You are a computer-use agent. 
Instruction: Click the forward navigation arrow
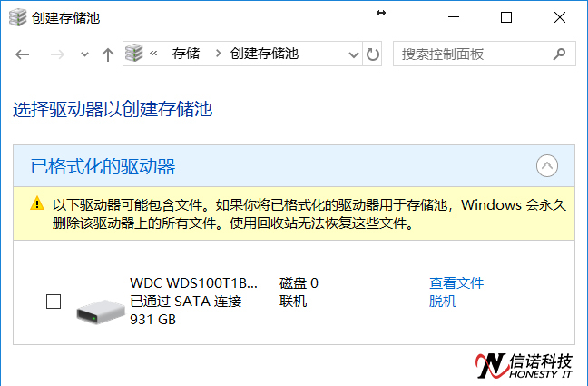click(x=56, y=54)
